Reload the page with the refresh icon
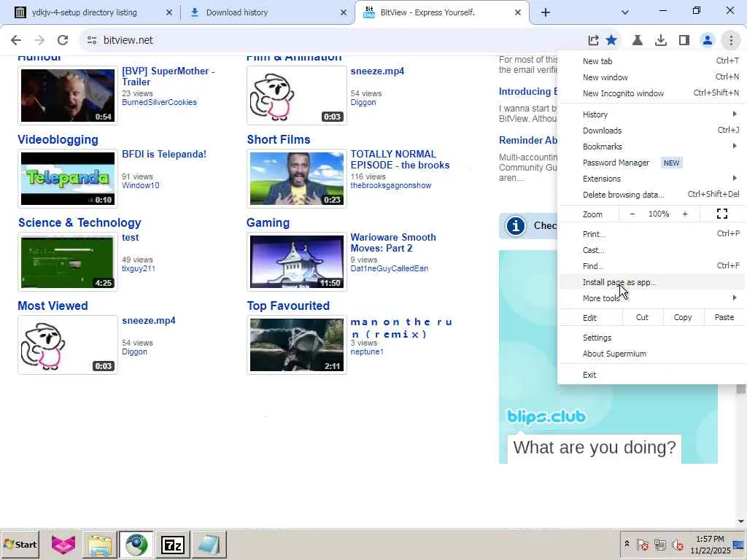 tap(63, 41)
